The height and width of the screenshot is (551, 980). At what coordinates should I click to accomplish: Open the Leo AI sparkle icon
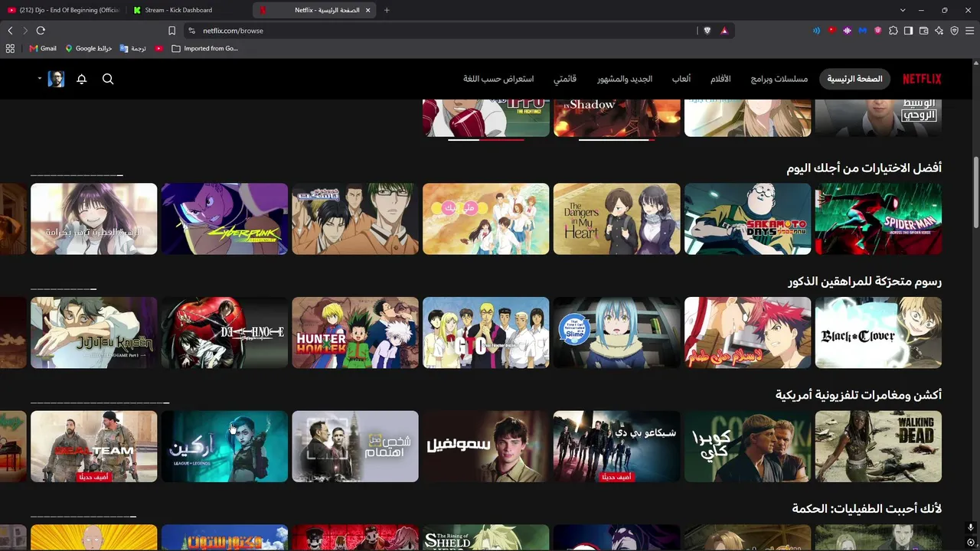coord(939,31)
